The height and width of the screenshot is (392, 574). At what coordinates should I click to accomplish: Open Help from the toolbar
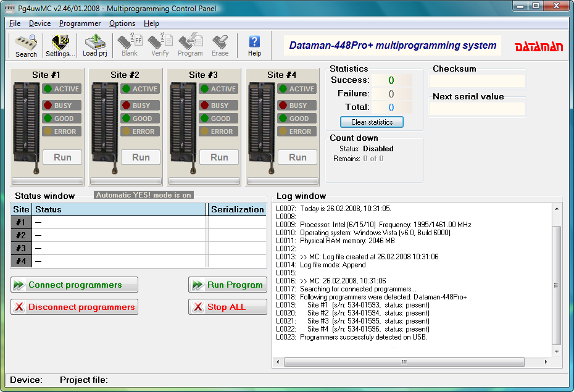(254, 45)
